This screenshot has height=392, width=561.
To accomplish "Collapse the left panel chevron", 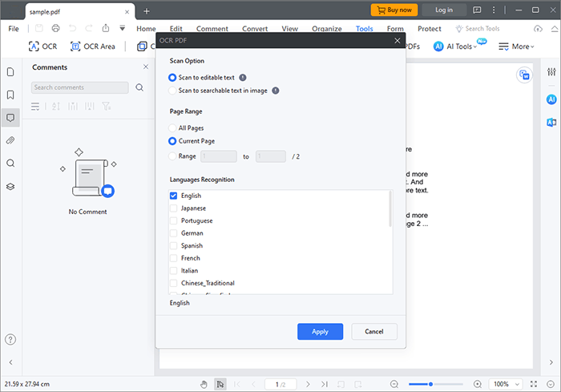I will tap(10, 362).
